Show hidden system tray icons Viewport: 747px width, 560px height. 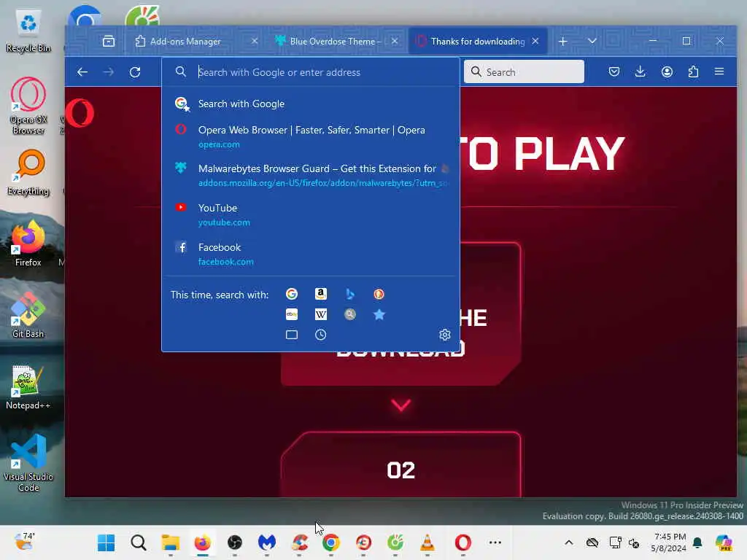pyautogui.click(x=569, y=542)
